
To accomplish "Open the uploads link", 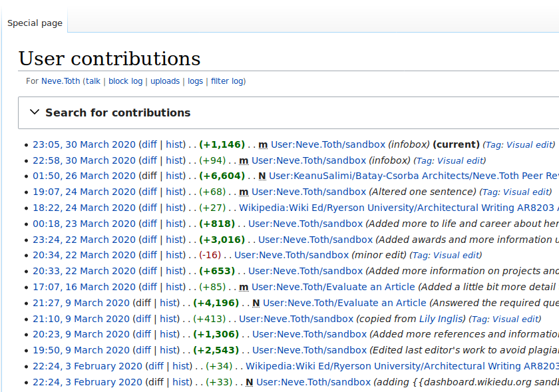I will 165,81.
